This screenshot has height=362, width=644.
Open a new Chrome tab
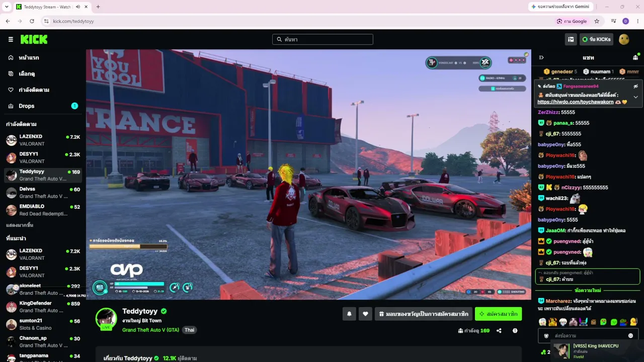point(98,7)
